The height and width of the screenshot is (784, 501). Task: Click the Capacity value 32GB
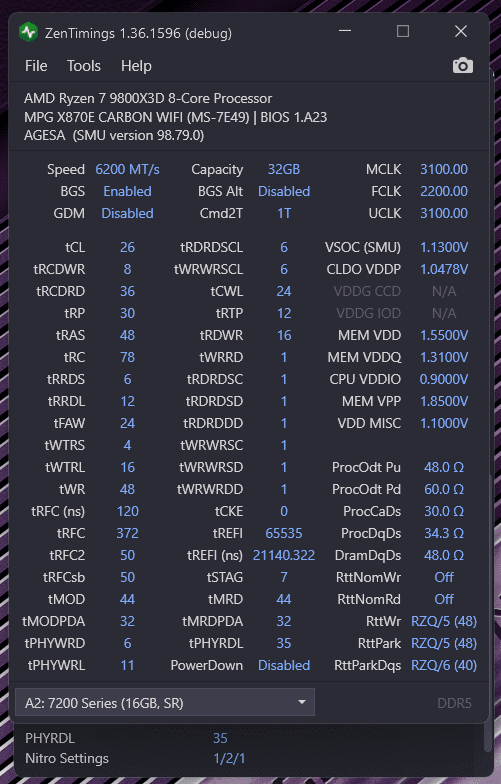pyautogui.click(x=284, y=170)
